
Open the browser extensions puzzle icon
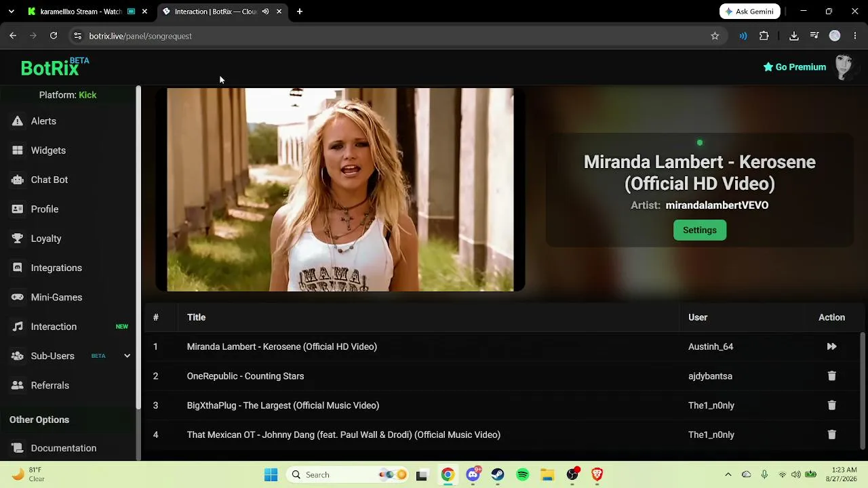[x=764, y=36]
